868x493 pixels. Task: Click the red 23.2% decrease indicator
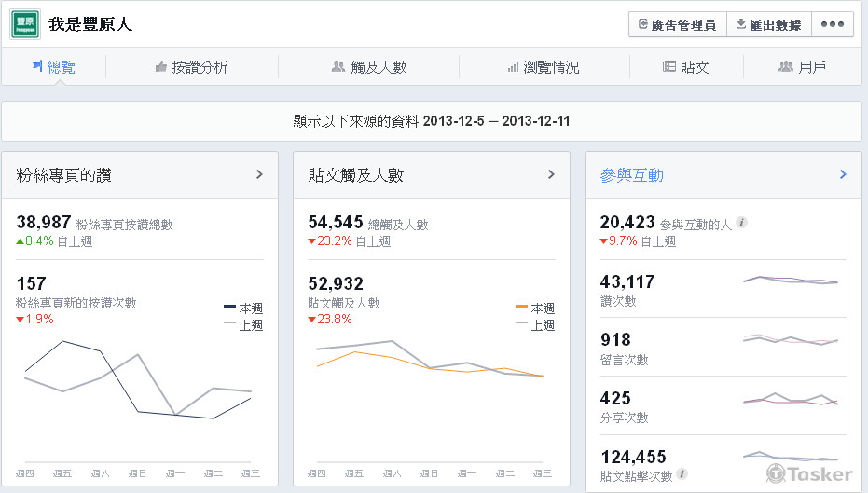(330, 241)
